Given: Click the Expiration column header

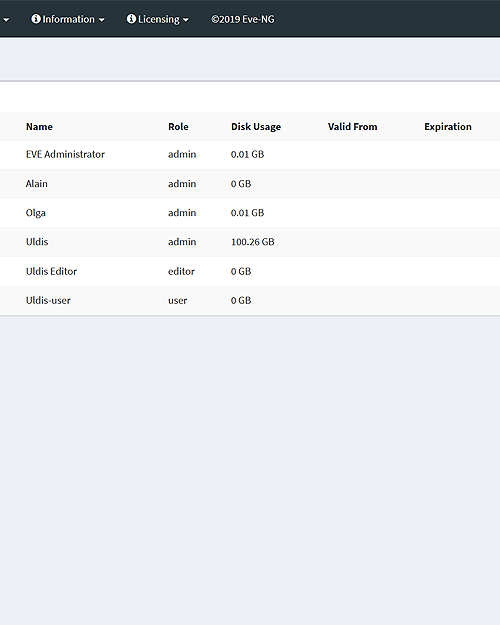Looking at the screenshot, I should pyautogui.click(x=448, y=127).
